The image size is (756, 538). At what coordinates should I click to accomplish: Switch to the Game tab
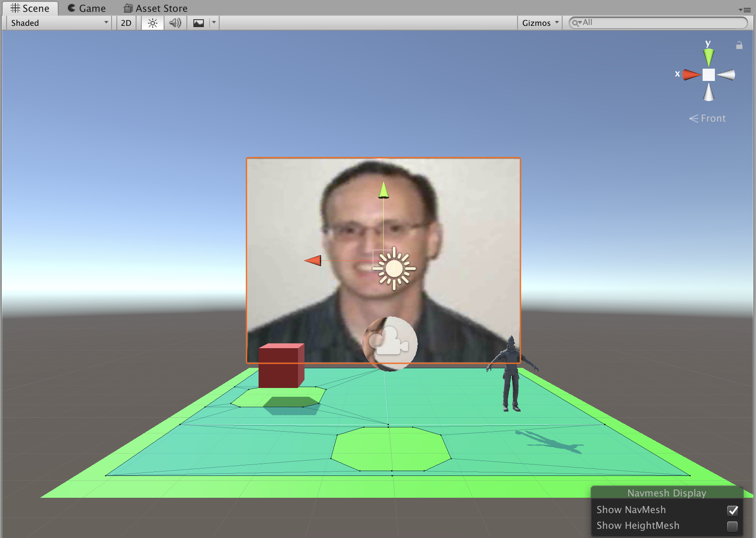(87, 8)
